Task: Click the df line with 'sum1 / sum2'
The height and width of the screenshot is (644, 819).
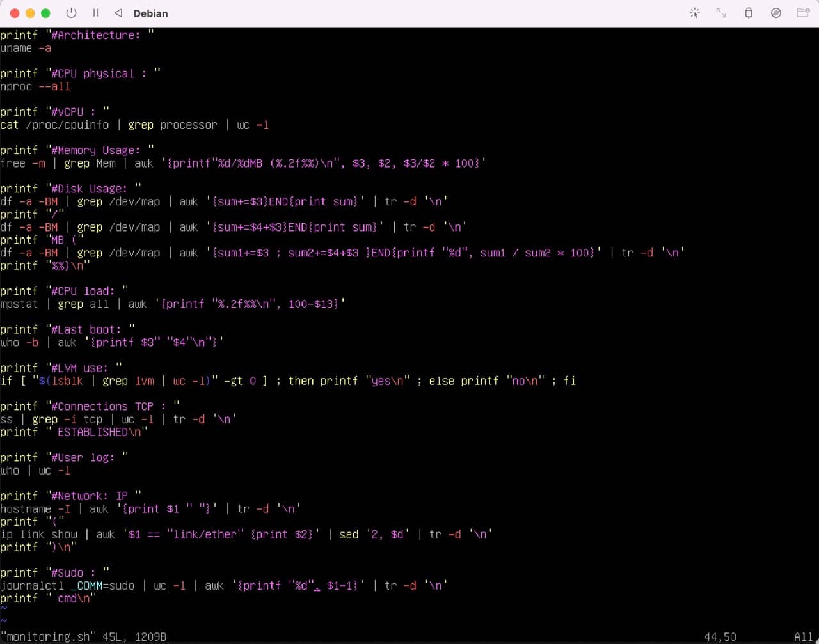Action: [x=342, y=253]
